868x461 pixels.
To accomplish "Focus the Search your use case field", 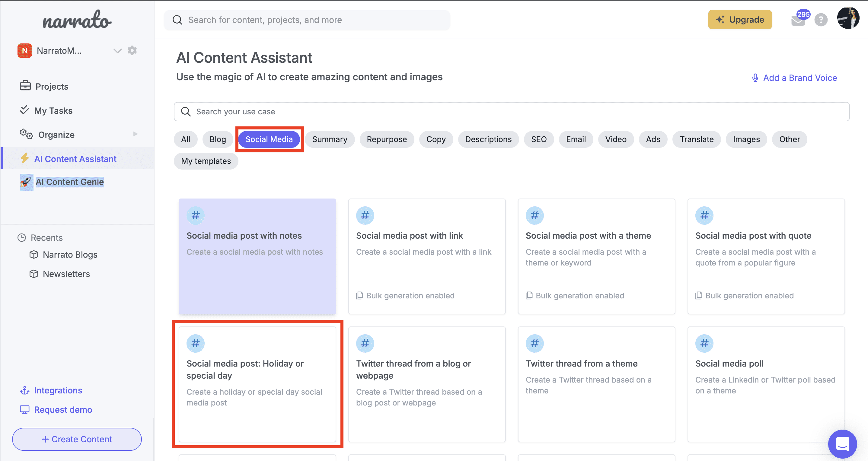I will (512, 111).
